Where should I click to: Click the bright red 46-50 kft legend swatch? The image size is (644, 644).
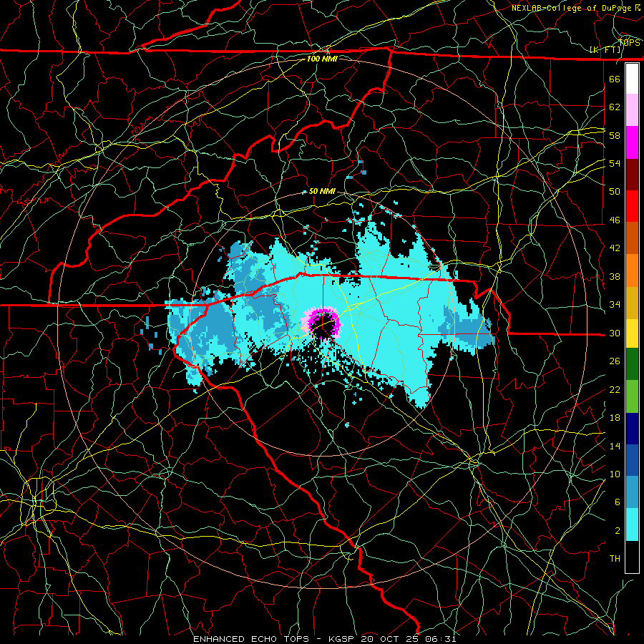coord(632,206)
